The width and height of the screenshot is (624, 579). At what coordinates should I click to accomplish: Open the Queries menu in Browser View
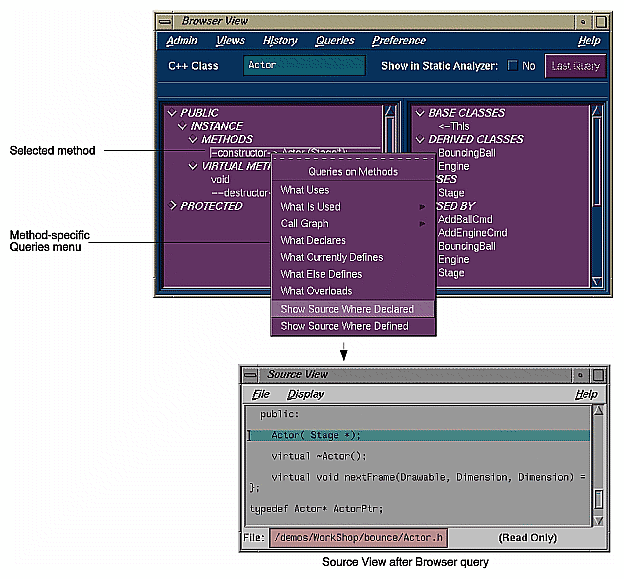[x=334, y=41]
